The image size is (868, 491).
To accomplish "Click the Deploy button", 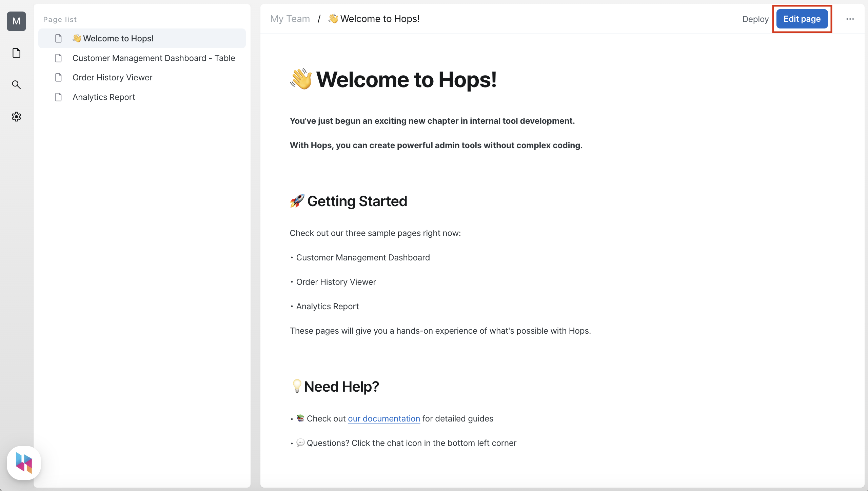I will pos(755,19).
